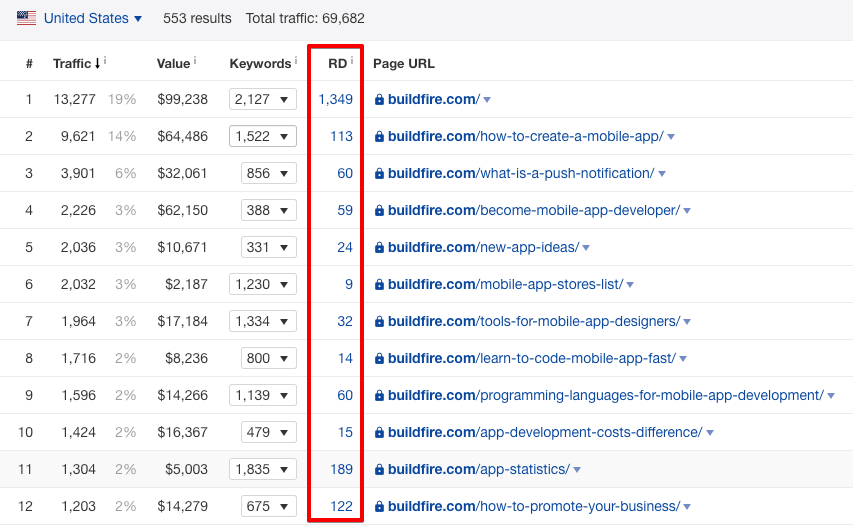
Task: Open the app-statistics page link
Action: pos(479,469)
